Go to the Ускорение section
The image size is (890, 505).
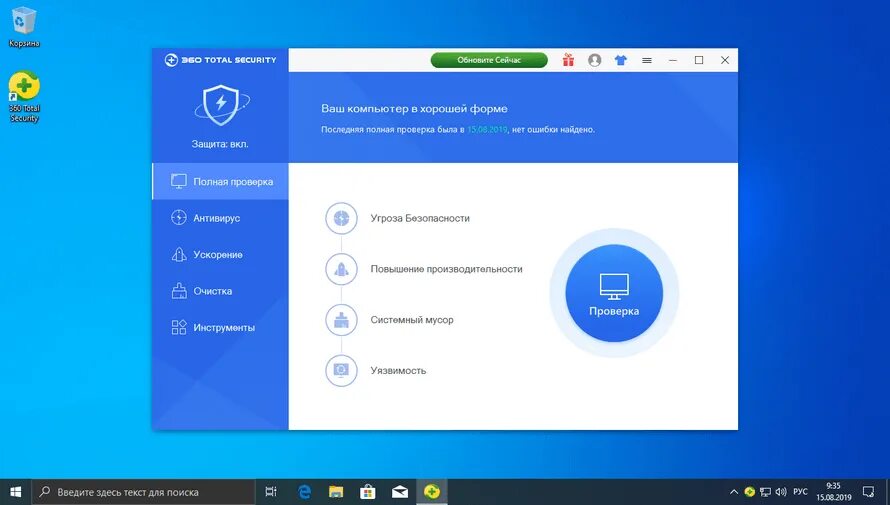click(220, 255)
